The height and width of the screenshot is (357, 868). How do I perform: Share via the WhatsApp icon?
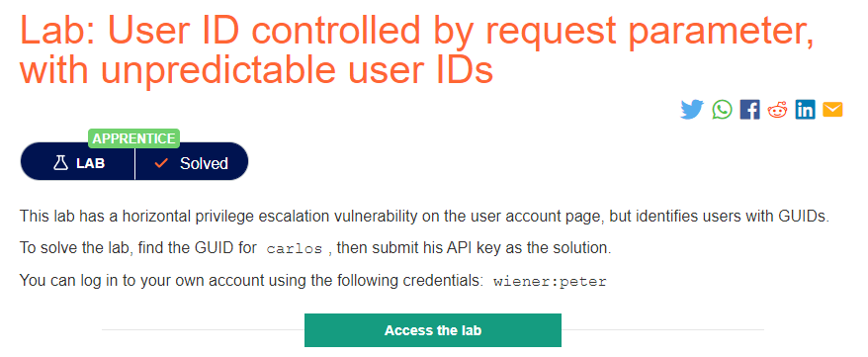coord(722,110)
